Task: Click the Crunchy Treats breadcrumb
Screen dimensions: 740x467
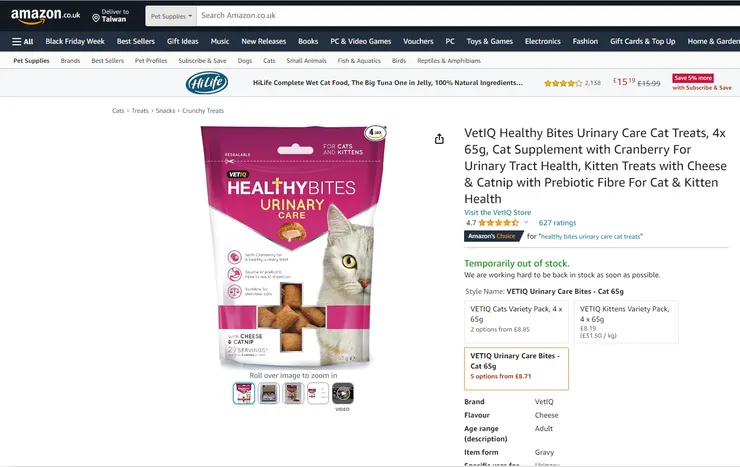Action: click(x=203, y=111)
